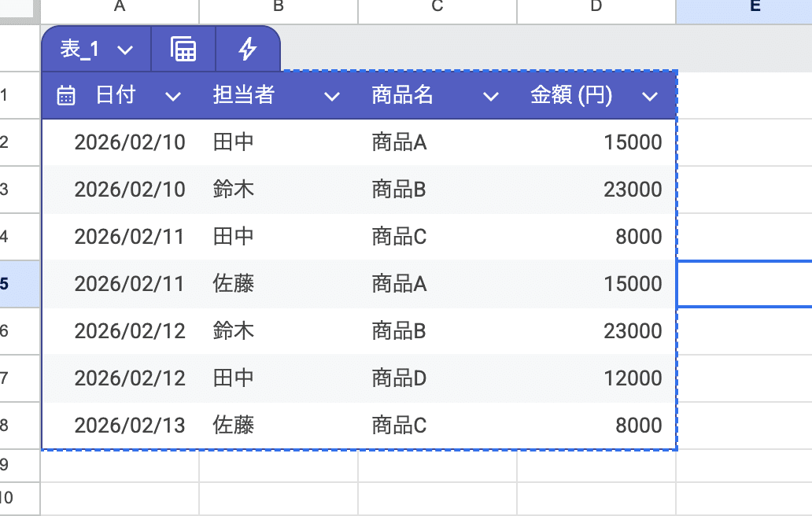Screen dimensions: 812x516
Task: Click the 担当者 header cell text
Action: click(x=243, y=95)
